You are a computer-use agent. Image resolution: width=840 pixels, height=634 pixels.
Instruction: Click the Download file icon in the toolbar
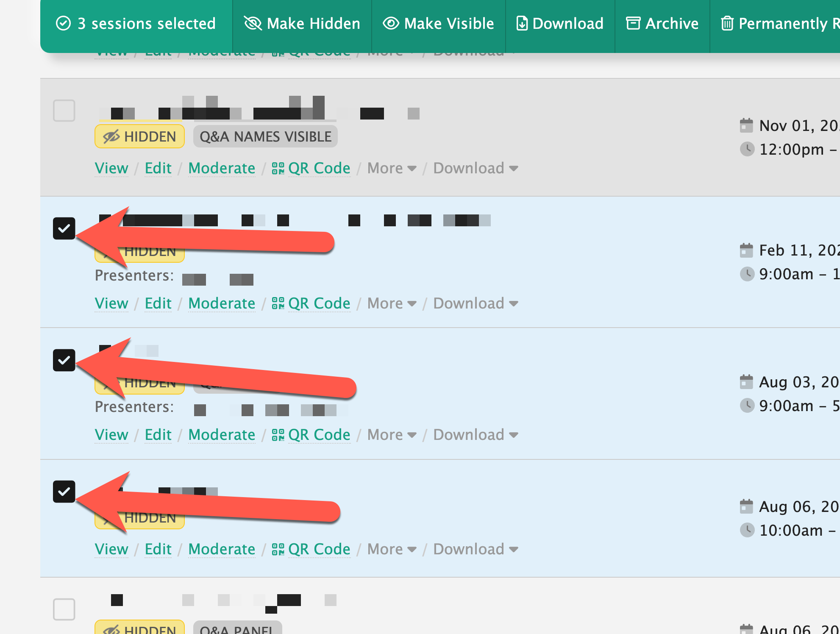(522, 23)
